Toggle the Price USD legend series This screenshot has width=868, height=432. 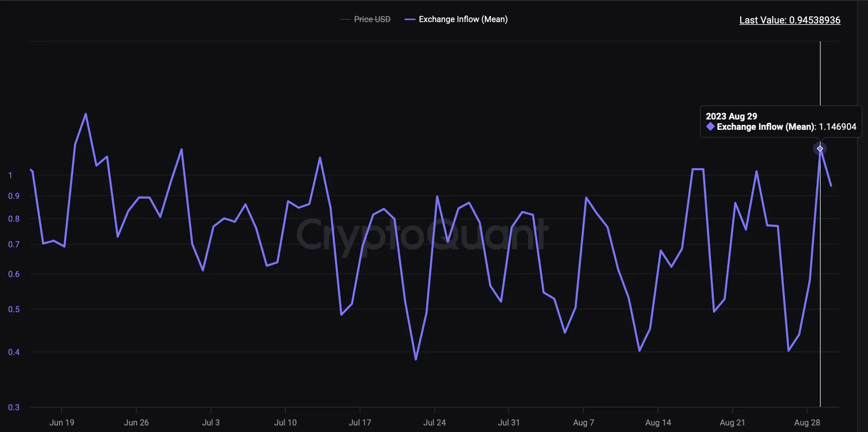point(366,19)
